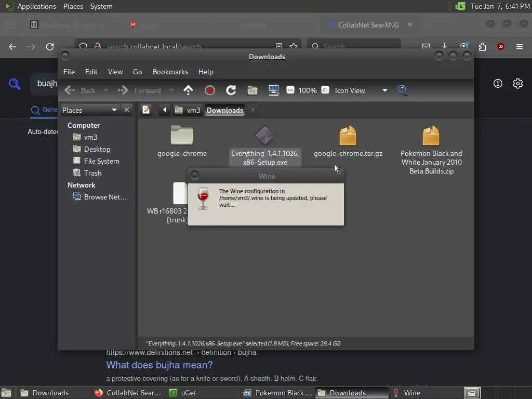Toggle the text location entry pencil icon
This screenshot has height=399, width=532.
click(x=146, y=110)
